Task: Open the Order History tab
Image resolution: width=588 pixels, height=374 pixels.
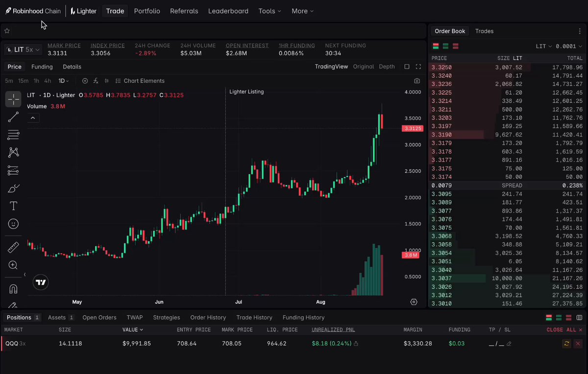Action: pyautogui.click(x=208, y=317)
